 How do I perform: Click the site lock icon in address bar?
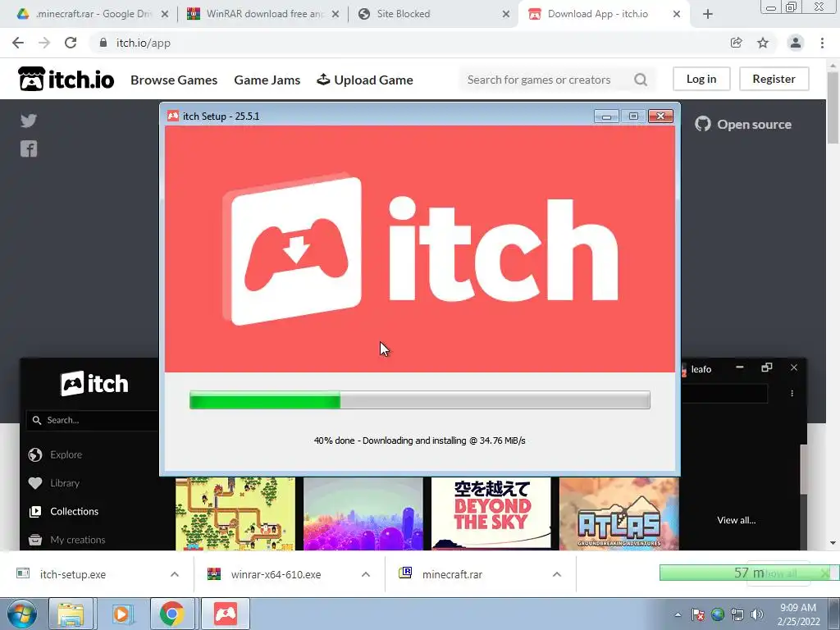click(103, 43)
